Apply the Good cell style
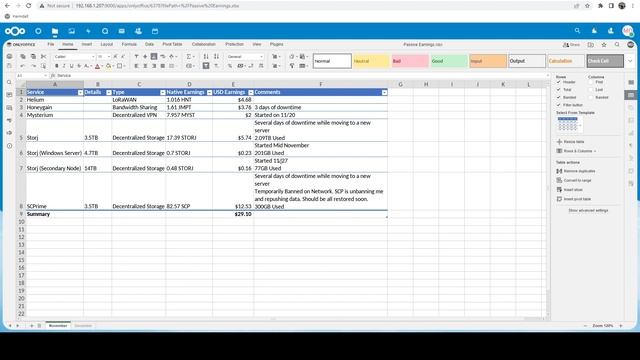 [449, 61]
